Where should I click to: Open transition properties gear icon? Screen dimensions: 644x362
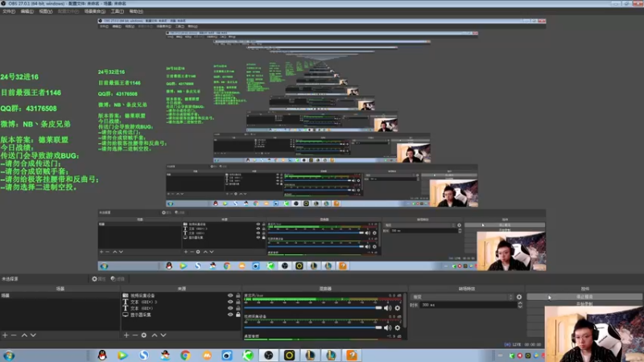coord(519,297)
